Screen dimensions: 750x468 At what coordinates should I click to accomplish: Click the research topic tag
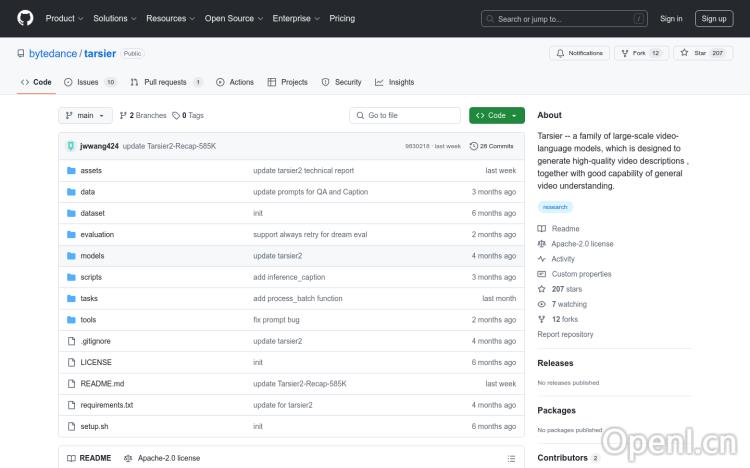[x=554, y=207]
